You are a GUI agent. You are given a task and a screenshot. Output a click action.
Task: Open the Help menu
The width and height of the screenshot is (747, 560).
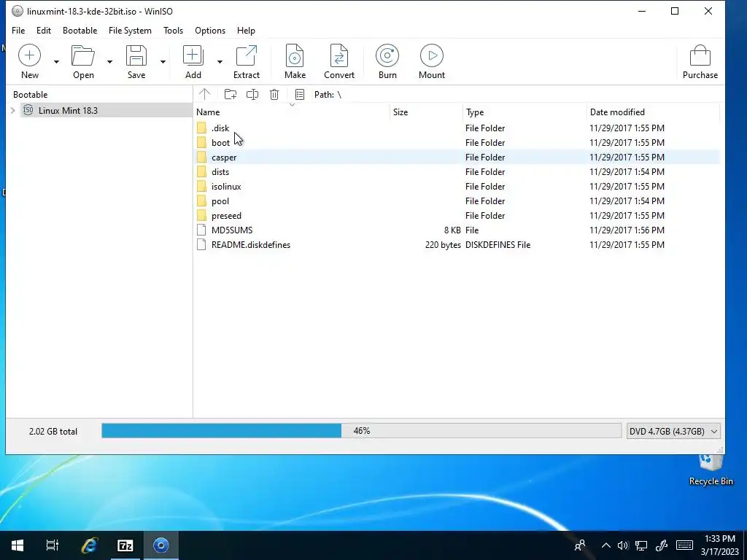(x=246, y=31)
